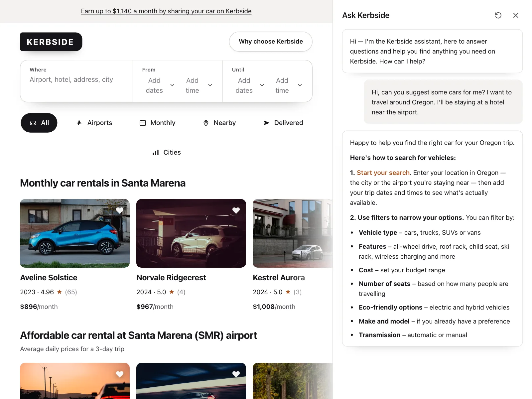Favorite the sunset road car listing

pos(120,374)
